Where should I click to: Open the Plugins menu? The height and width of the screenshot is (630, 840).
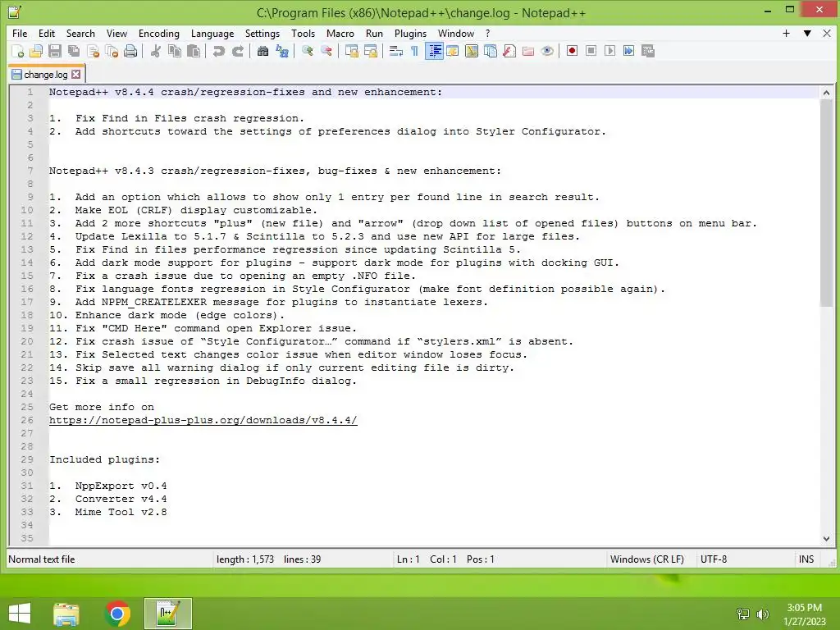point(410,33)
